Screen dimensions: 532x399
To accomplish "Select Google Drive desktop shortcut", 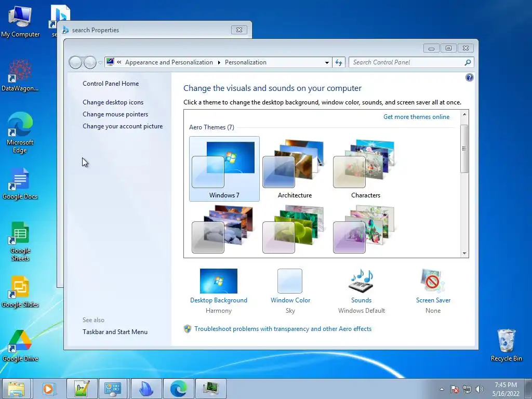I will point(20,345).
